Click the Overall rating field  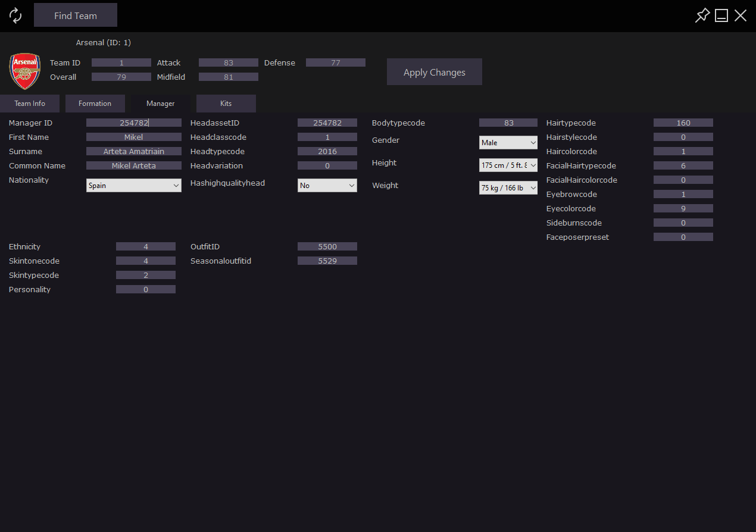pyautogui.click(x=121, y=77)
